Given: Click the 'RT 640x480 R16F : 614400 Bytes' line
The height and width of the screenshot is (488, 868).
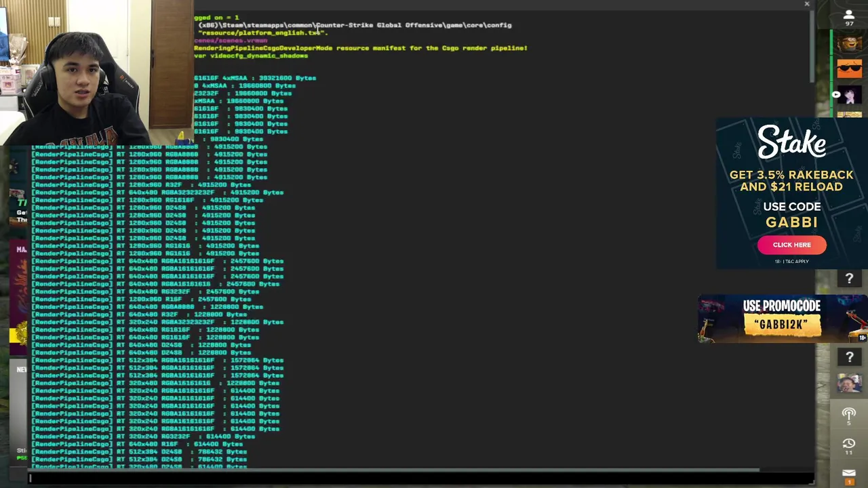Looking at the screenshot, I should (138, 444).
